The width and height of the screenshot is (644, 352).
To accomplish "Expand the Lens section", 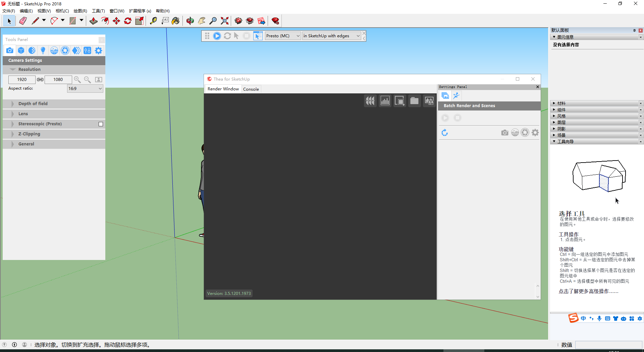I will (54, 114).
